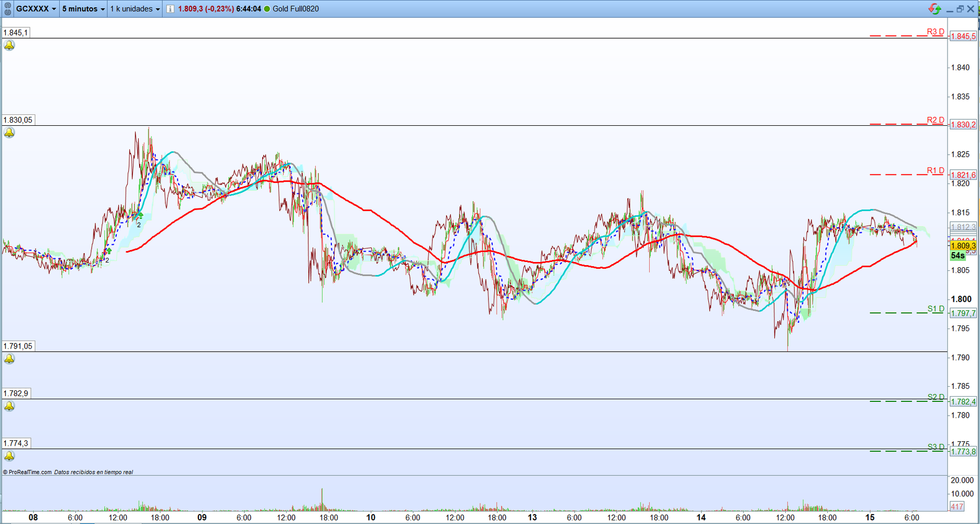Select the 1.830,05 horizontal line label
This screenshot has width=980, height=524.
coord(18,120)
